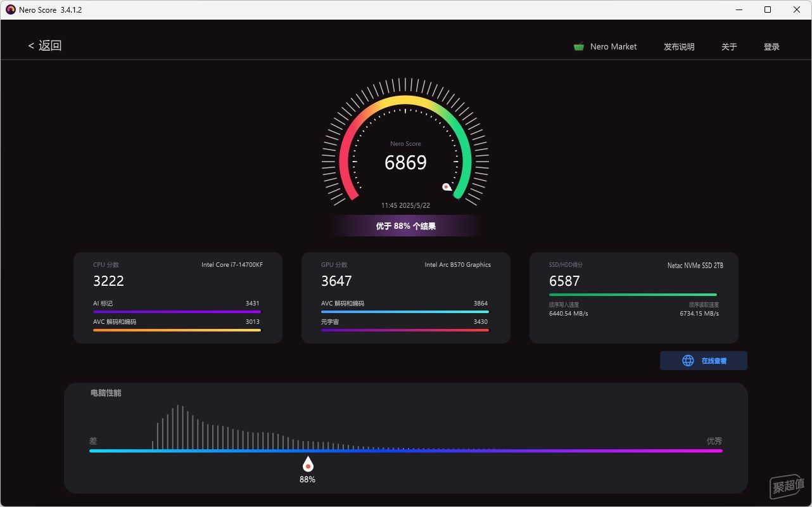This screenshot has width=812, height=507.
Task: Click the CPU AVC 解码和编码 orange bar
Action: [x=177, y=330]
